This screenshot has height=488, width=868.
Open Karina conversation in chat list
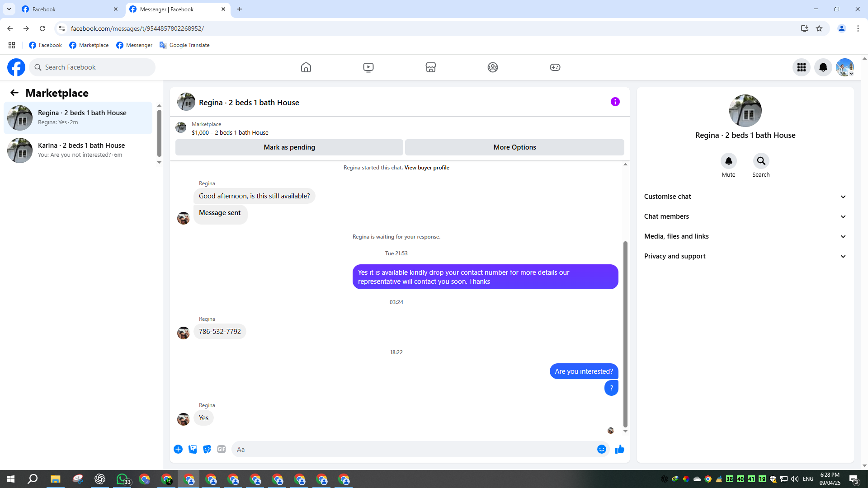78,150
